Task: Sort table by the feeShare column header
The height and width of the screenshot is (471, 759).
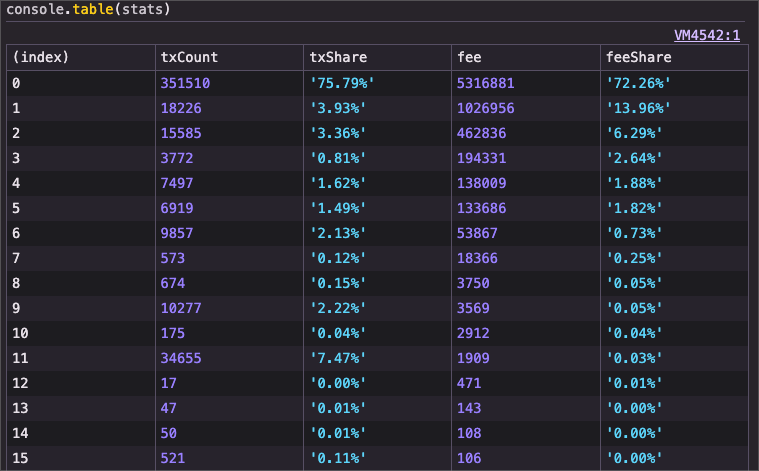Action: (x=674, y=58)
